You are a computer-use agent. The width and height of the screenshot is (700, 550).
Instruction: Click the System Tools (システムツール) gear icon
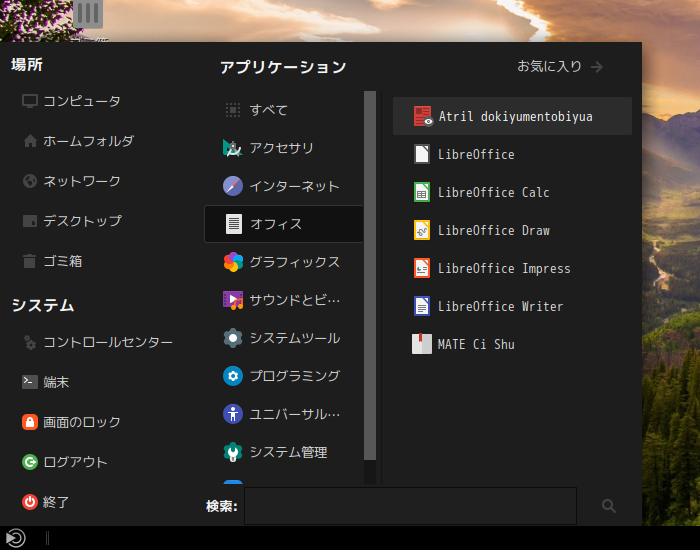pos(233,338)
